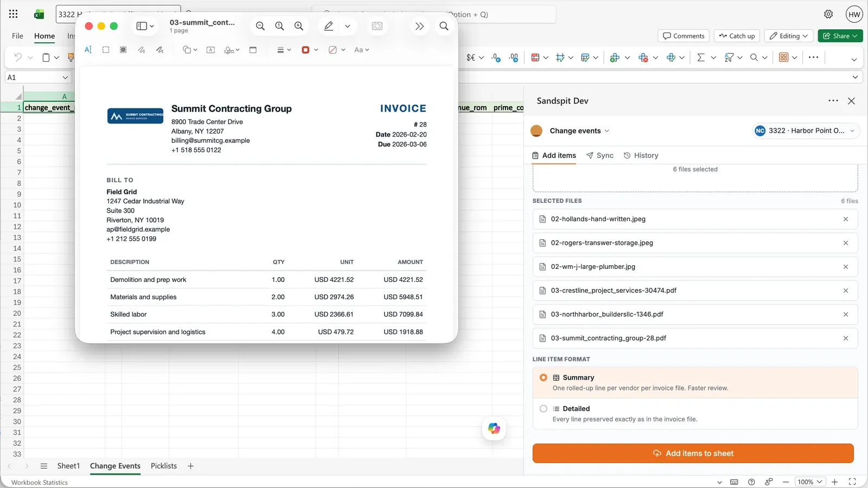Open the Sign signature tool
The image size is (868, 488).
point(232,50)
